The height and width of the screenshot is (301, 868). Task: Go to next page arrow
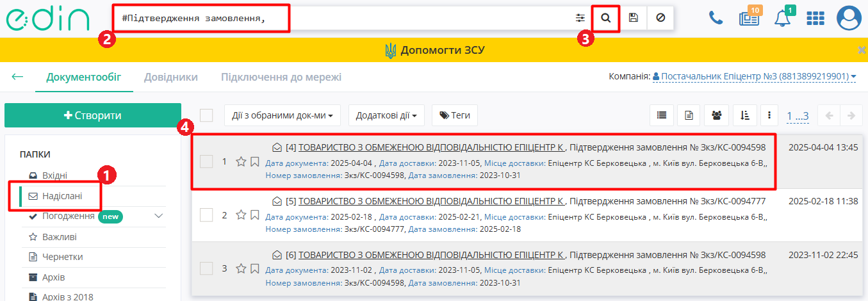point(851,116)
